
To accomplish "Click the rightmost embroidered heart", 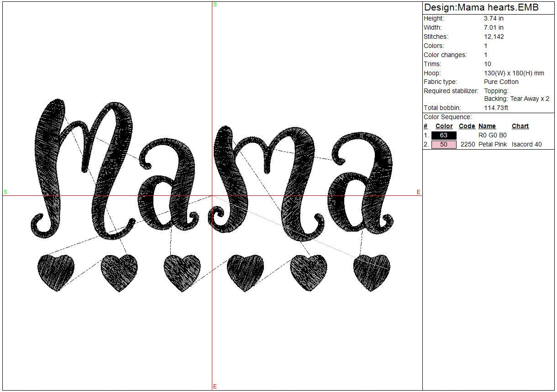I will (x=372, y=272).
